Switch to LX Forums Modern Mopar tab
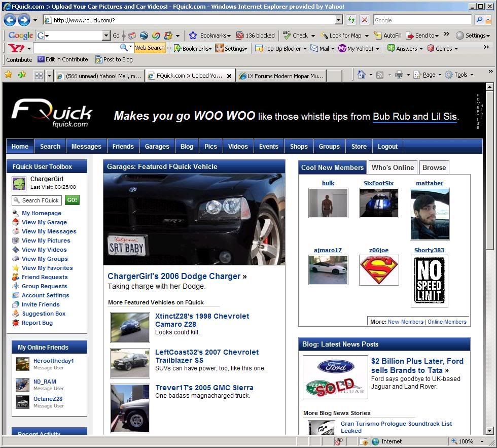 point(281,76)
